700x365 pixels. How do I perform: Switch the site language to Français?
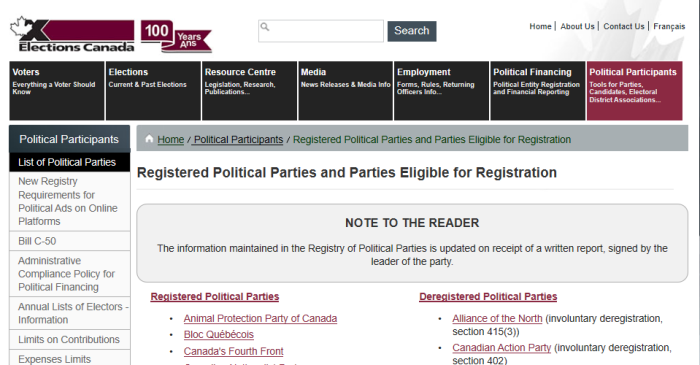669,26
